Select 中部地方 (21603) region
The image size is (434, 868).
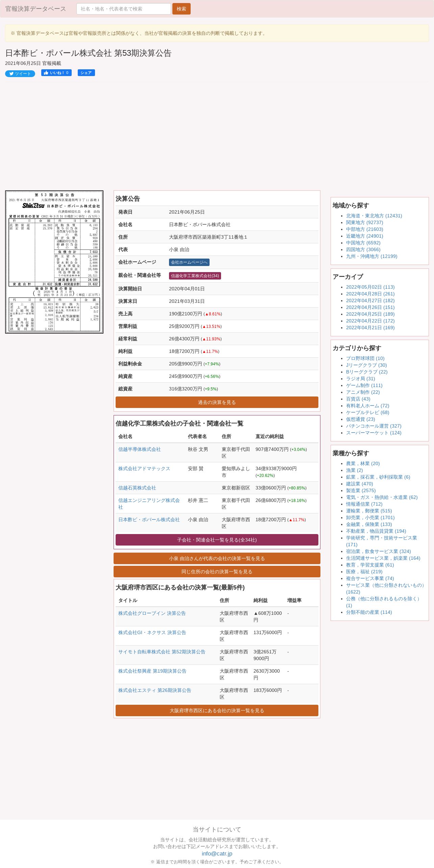(x=364, y=229)
